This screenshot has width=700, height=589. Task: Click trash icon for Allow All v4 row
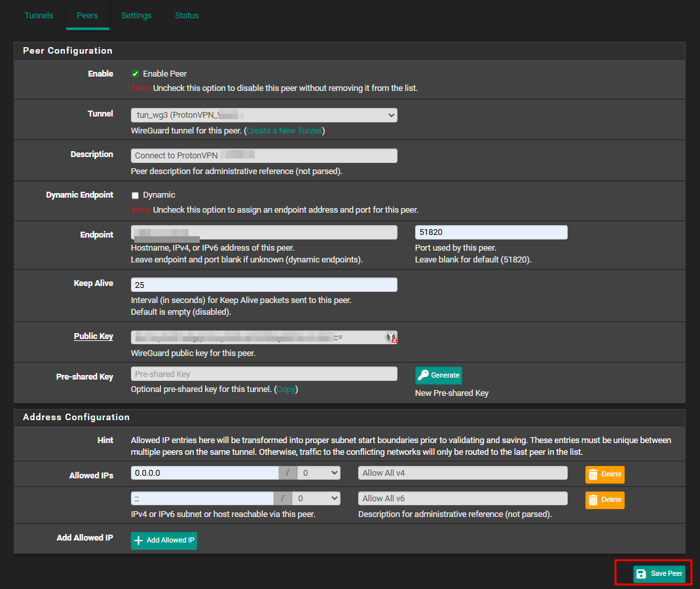[593, 474]
